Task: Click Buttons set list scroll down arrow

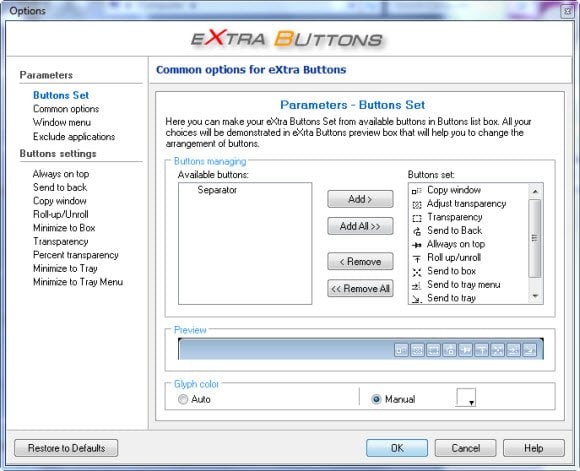Action: tap(535, 296)
